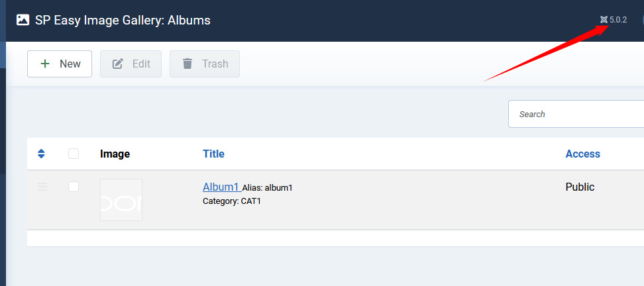
Task: Create a new album with New button
Action: pos(60,64)
